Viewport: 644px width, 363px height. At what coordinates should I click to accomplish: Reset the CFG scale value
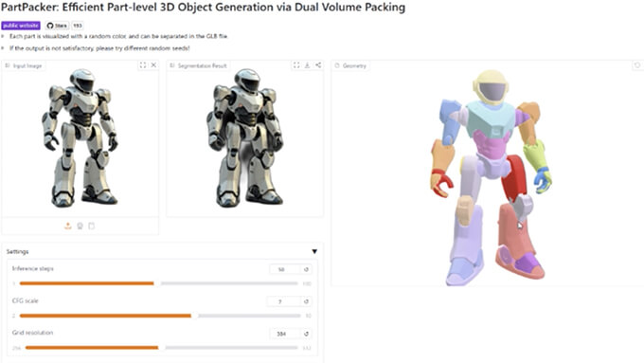306,301
